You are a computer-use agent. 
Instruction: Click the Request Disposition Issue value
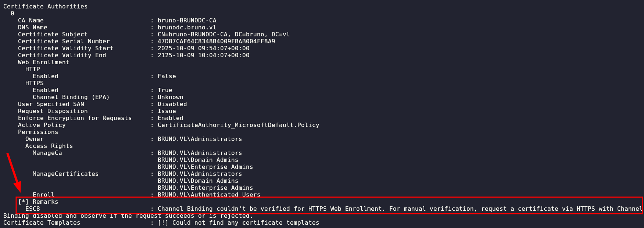pos(167,111)
